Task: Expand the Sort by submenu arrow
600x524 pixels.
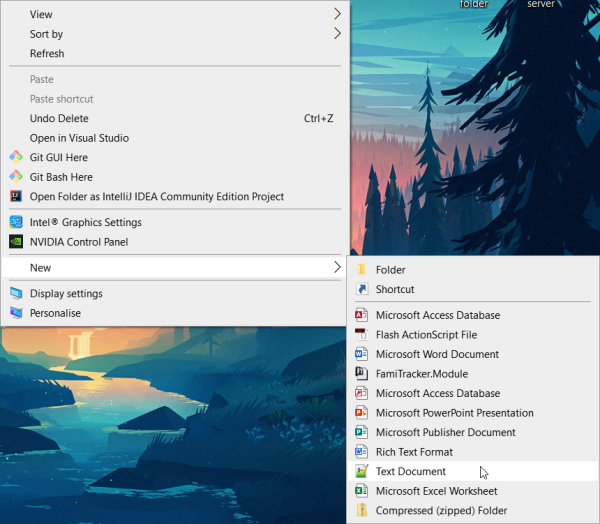Action: click(x=337, y=34)
